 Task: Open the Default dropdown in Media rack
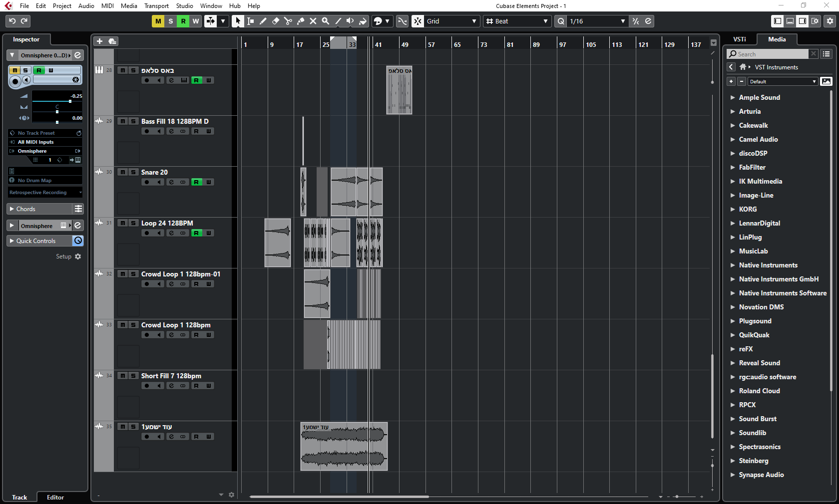[x=783, y=81]
